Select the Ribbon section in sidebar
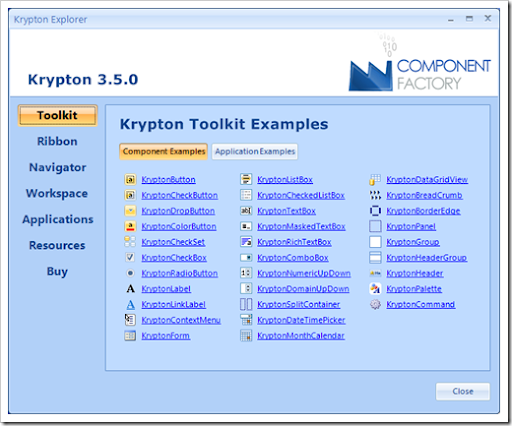This screenshot has height=426, width=512. [57, 141]
